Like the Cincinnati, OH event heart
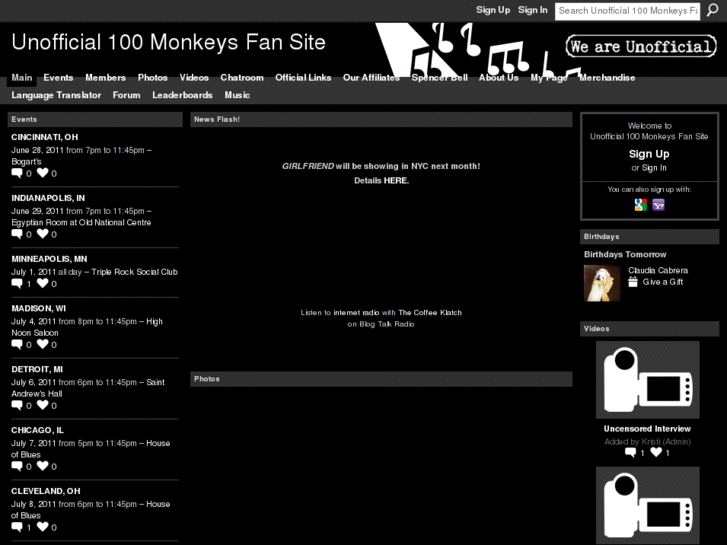727x545 pixels. 43,173
